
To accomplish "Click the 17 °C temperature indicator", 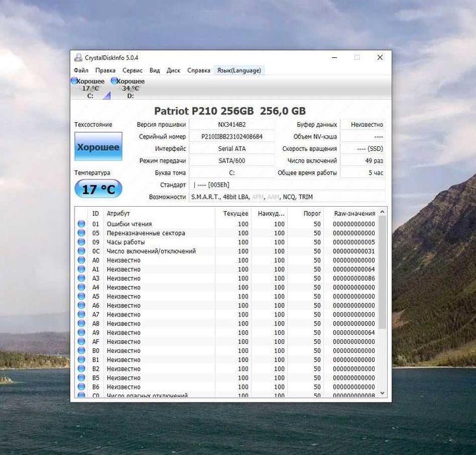I will (98, 189).
